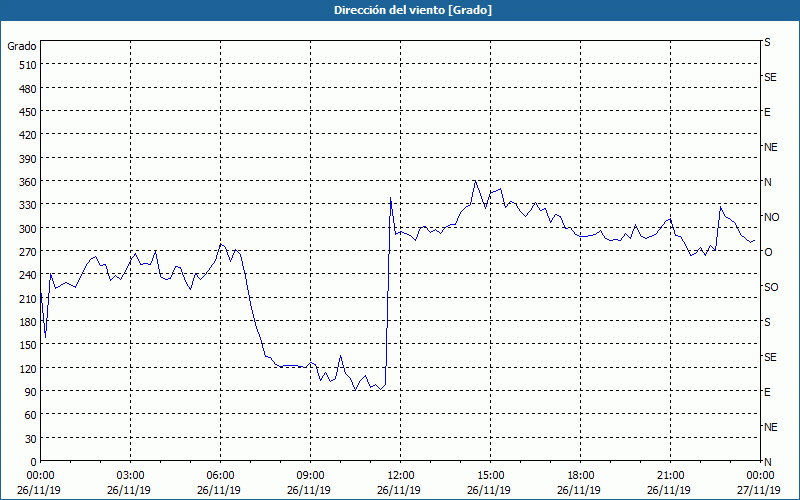Select the 09:00 time label
The image size is (800, 500).
pos(310,476)
